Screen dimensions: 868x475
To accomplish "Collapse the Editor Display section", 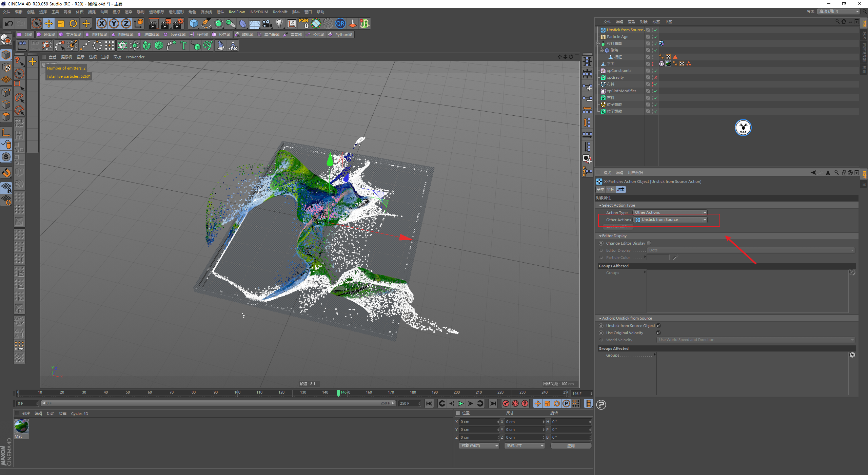I will pos(600,236).
